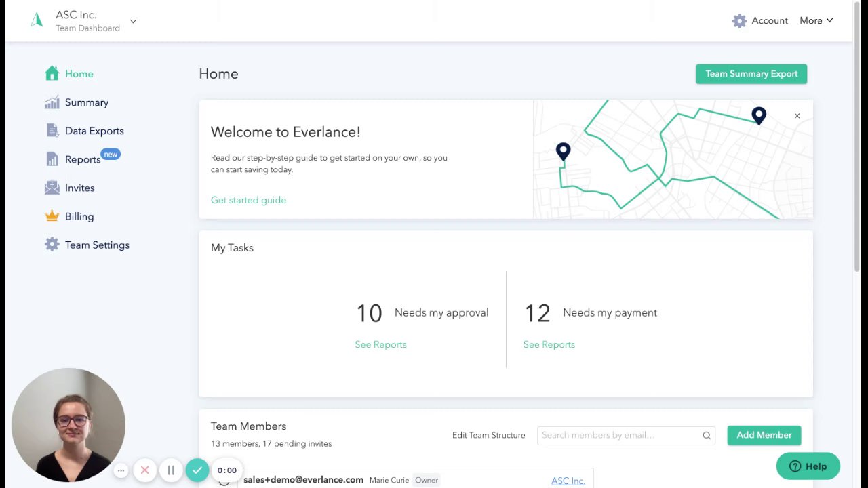
Task: Click the upper right map location pin
Action: [759, 115]
